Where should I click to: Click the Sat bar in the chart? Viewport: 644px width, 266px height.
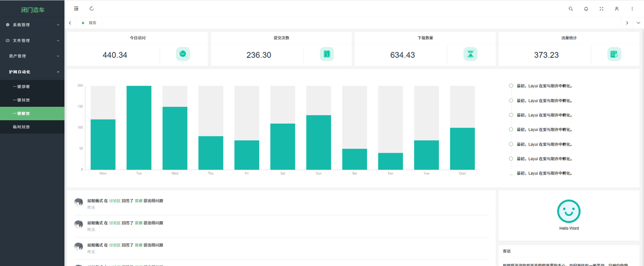pyautogui.click(x=283, y=147)
